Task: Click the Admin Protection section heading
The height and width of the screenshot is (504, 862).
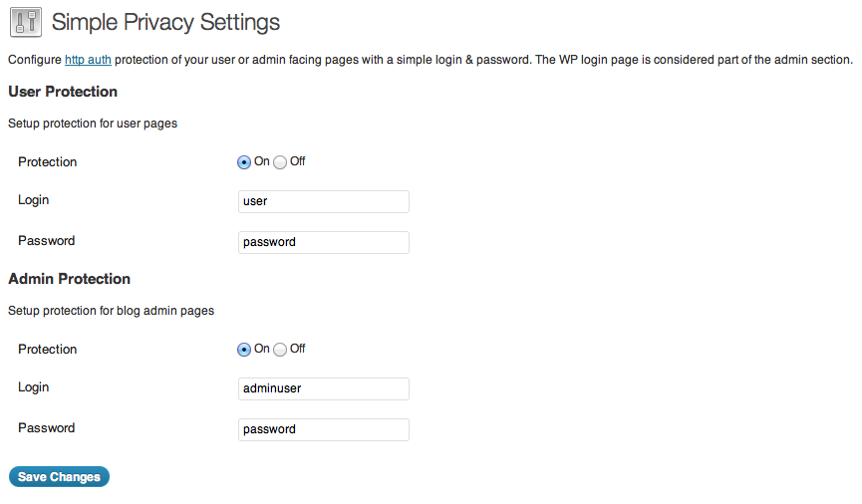Action: tap(70, 279)
